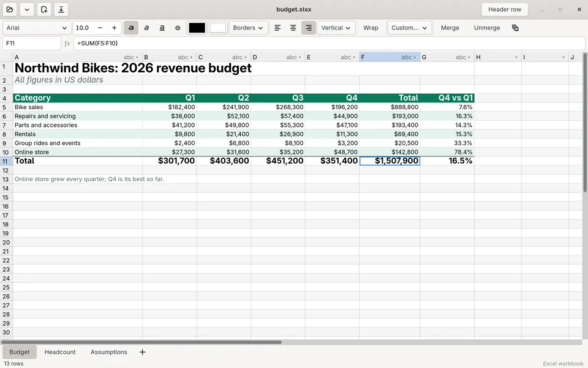
Task: Click the horizontal scrollbar thumb
Action: 141,342
